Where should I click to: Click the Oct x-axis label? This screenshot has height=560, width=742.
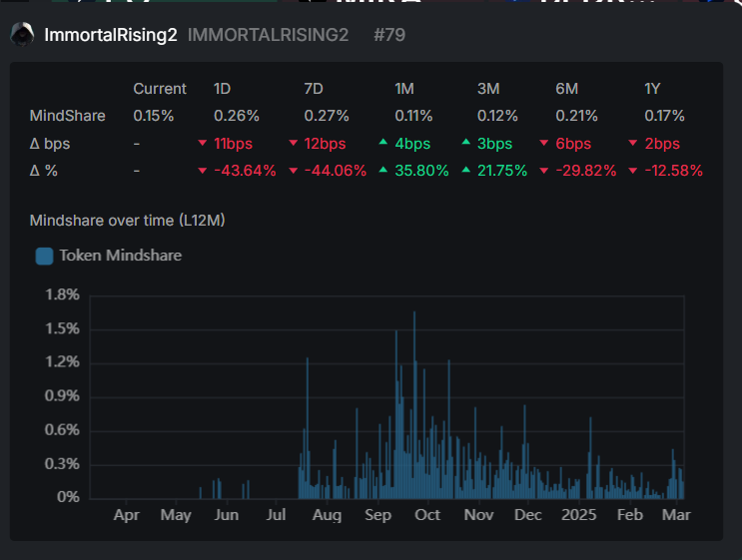point(427,515)
